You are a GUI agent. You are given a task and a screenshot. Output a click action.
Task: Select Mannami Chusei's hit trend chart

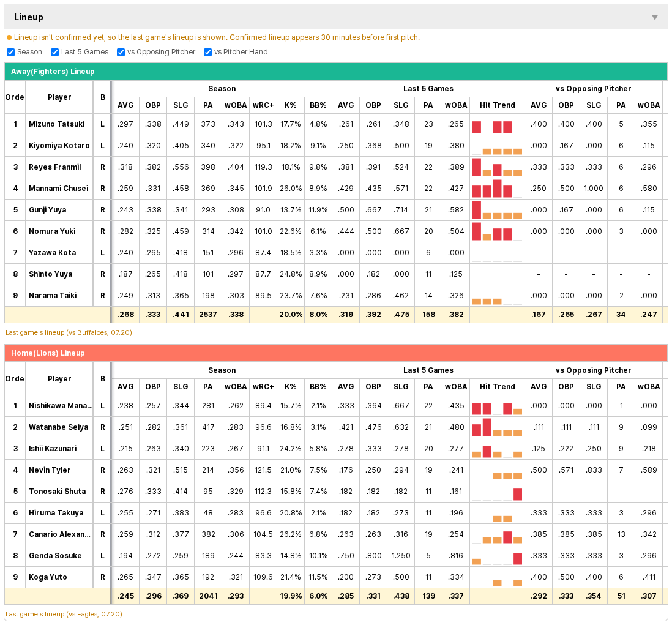pyautogui.click(x=497, y=189)
